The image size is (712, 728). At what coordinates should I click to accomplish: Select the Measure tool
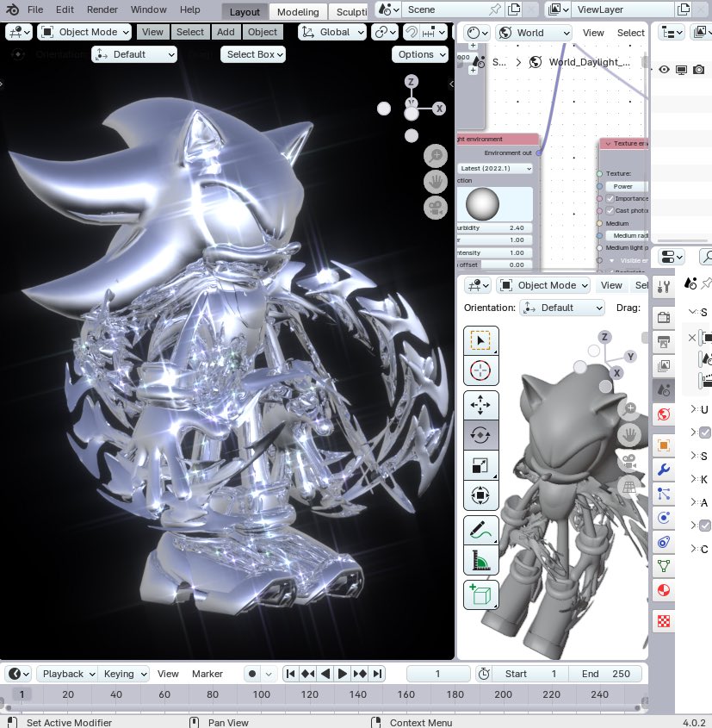click(481, 559)
